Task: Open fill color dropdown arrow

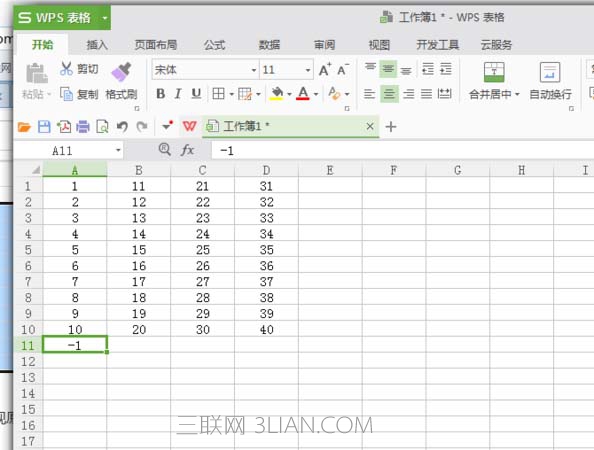Action: pos(289,94)
